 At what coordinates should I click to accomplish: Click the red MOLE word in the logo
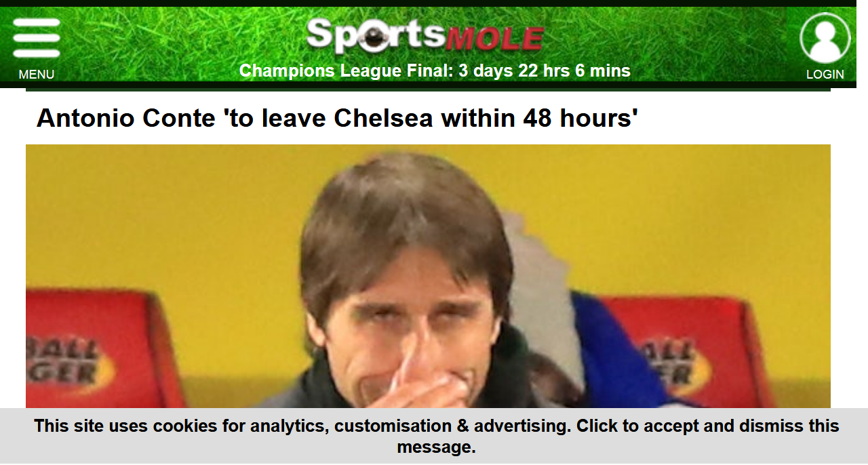point(495,40)
